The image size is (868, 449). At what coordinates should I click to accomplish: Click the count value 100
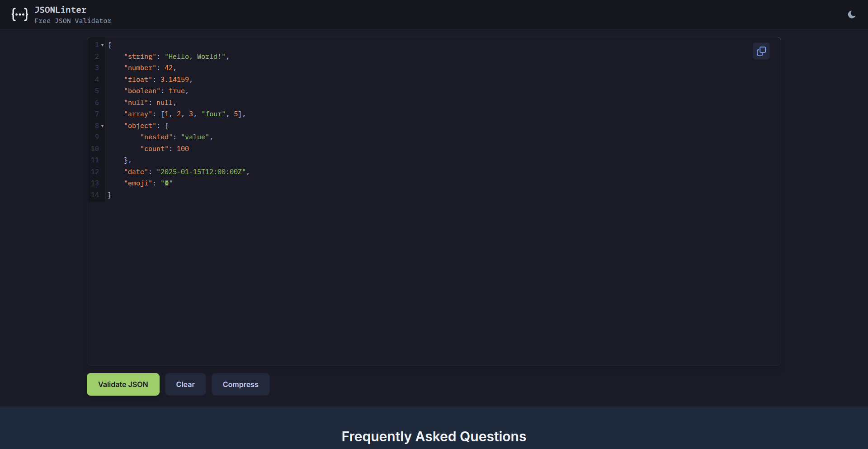point(183,149)
